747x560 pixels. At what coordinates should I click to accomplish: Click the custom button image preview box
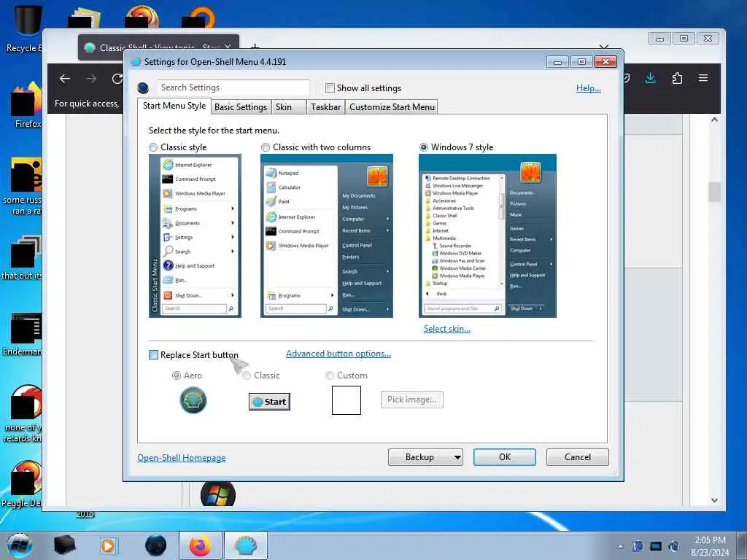pos(347,400)
